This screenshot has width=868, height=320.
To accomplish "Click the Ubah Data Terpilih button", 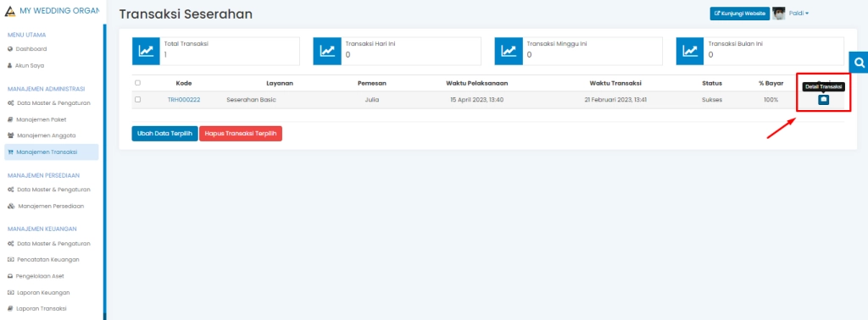I will coord(165,134).
